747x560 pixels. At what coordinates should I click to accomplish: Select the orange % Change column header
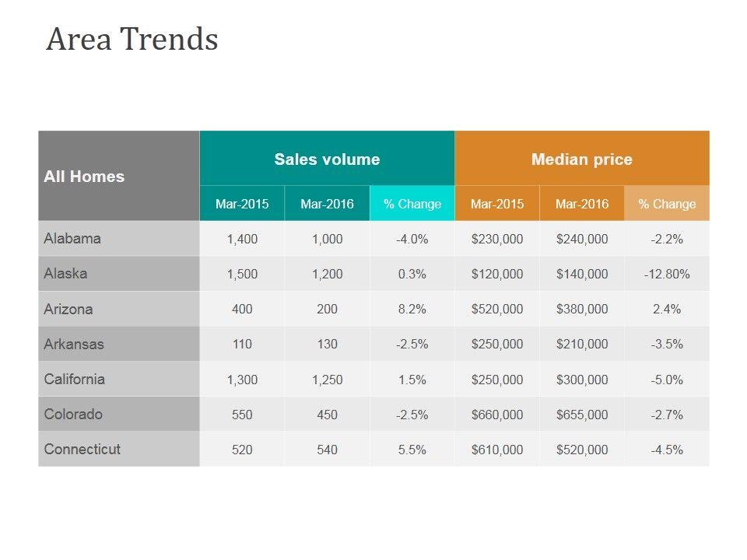click(x=667, y=204)
